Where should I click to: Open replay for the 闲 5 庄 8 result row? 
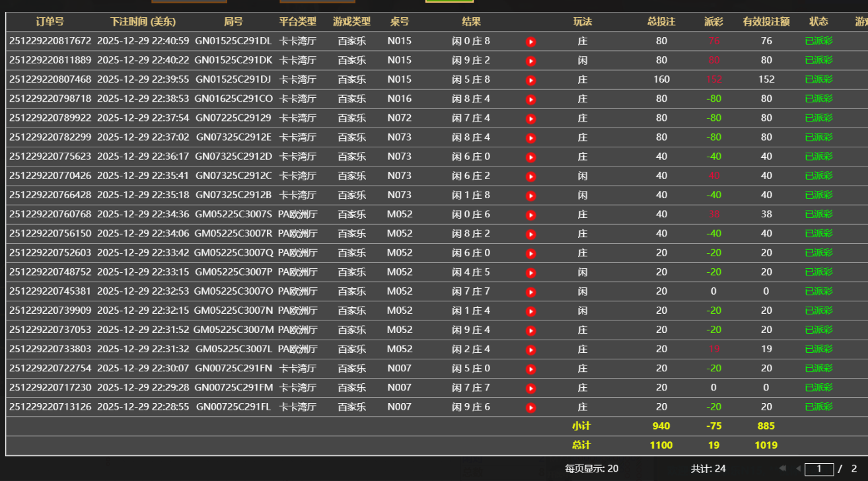(x=530, y=80)
